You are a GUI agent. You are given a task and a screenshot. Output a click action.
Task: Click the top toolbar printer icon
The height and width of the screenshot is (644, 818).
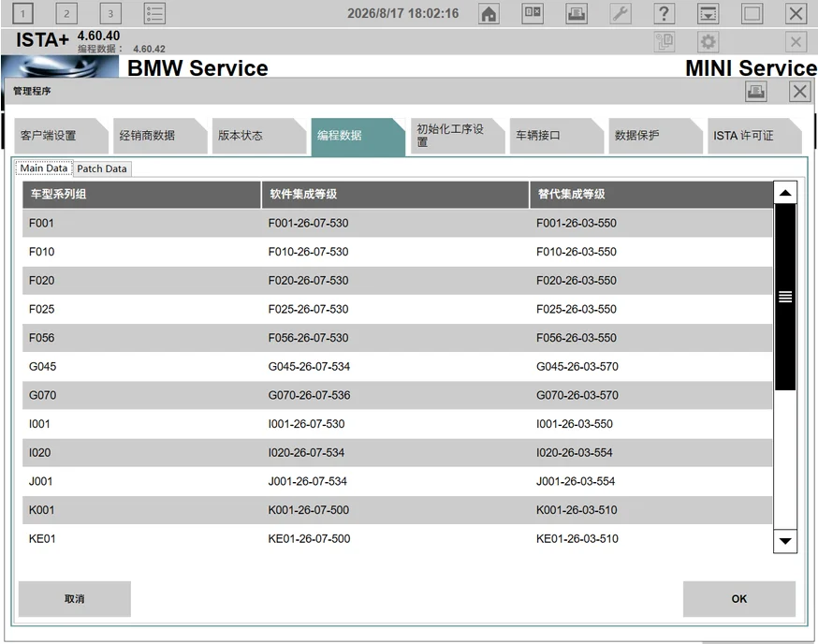click(577, 13)
